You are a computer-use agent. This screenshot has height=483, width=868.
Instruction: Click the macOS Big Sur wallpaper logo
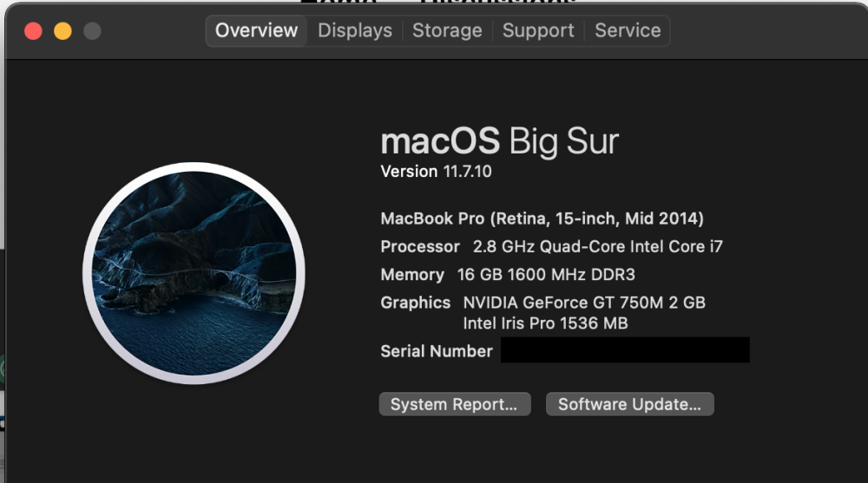click(x=194, y=273)
